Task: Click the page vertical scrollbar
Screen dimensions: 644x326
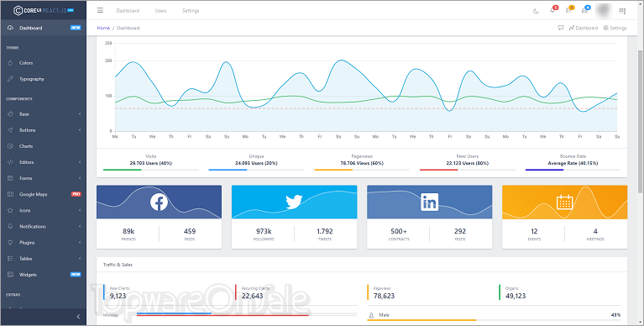Action: pos(640,121)
